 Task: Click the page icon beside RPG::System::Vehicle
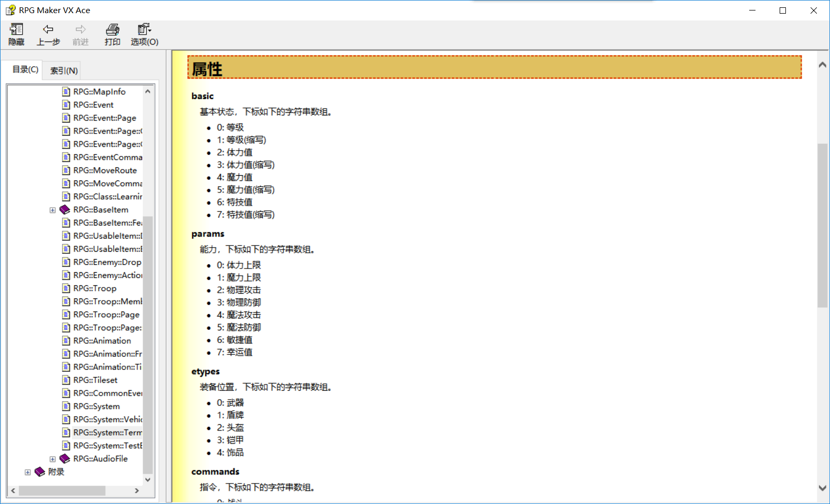(66, 420)
